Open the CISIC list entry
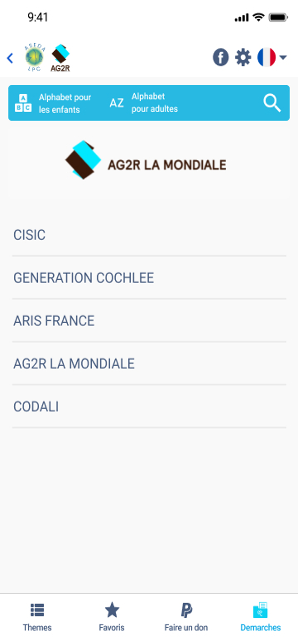The height and width of the screenshot is (644, 298). pyautogui.click(x=149, y=235)
